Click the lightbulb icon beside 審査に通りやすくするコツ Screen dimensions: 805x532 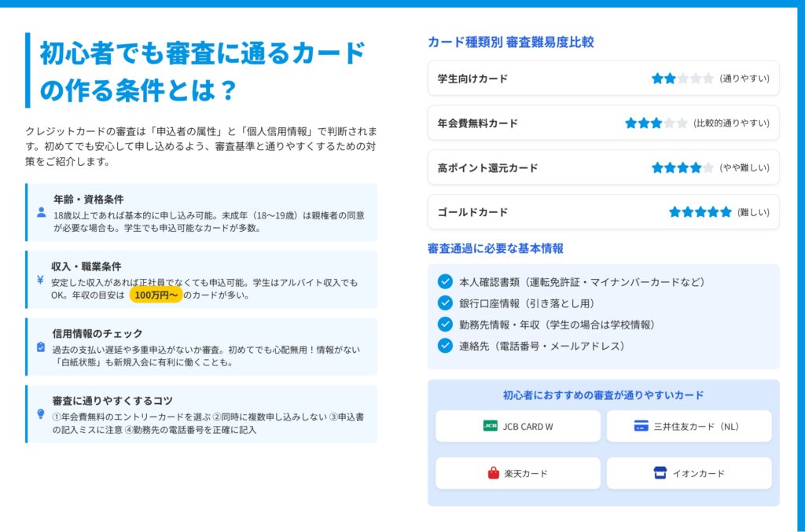point(41,413)
